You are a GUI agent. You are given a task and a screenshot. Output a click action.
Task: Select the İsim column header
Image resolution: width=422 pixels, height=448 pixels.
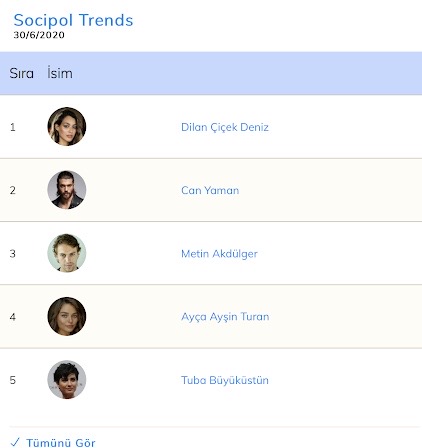click(60, 73)
